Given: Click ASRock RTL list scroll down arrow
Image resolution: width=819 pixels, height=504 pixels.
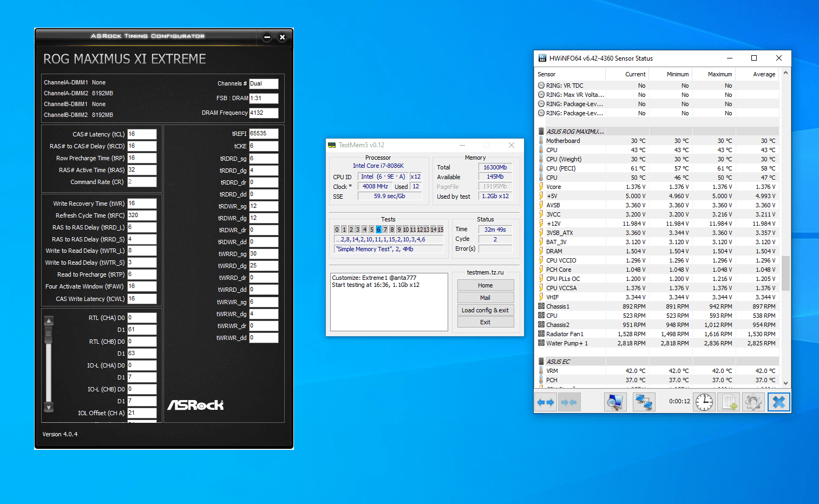Looking at the screenshot, I should click(x=49, y=407).
